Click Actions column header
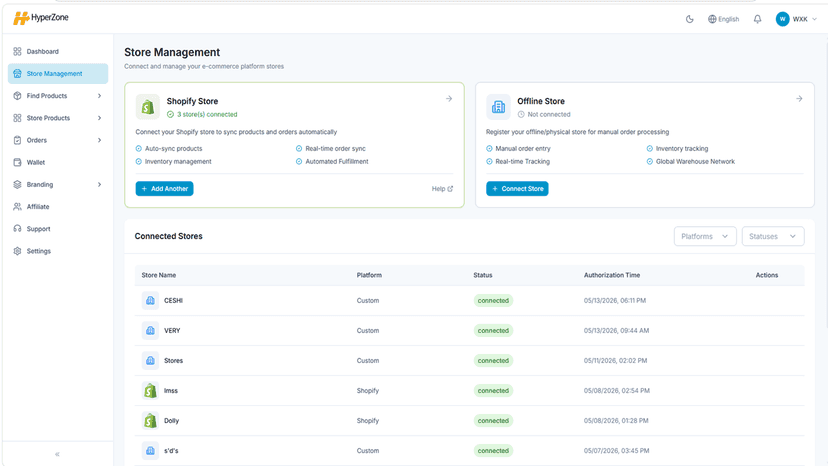The height and width of the screenshot is (466, 828). coord(767,275)
